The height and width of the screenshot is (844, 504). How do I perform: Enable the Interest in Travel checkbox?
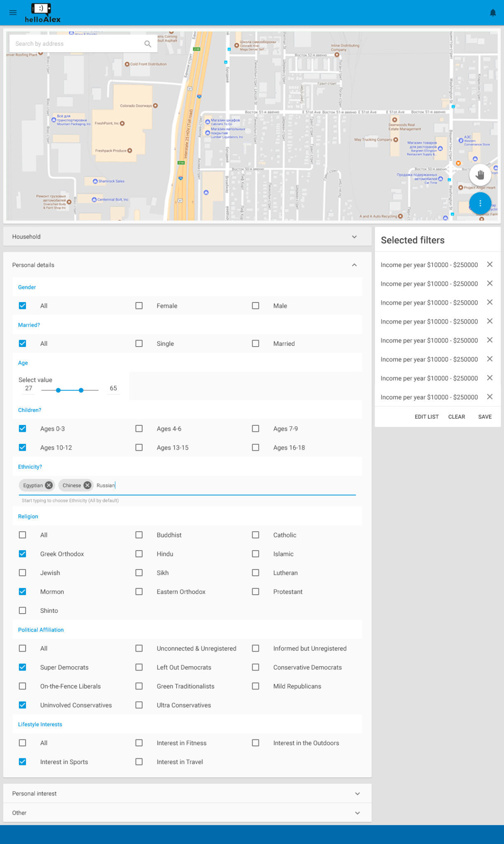coord(139,762)
